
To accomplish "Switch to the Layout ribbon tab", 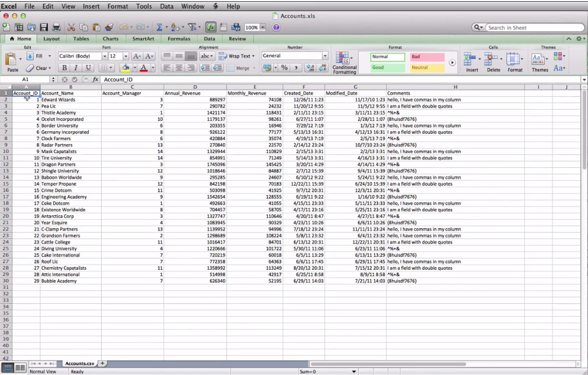I will 51,39.
